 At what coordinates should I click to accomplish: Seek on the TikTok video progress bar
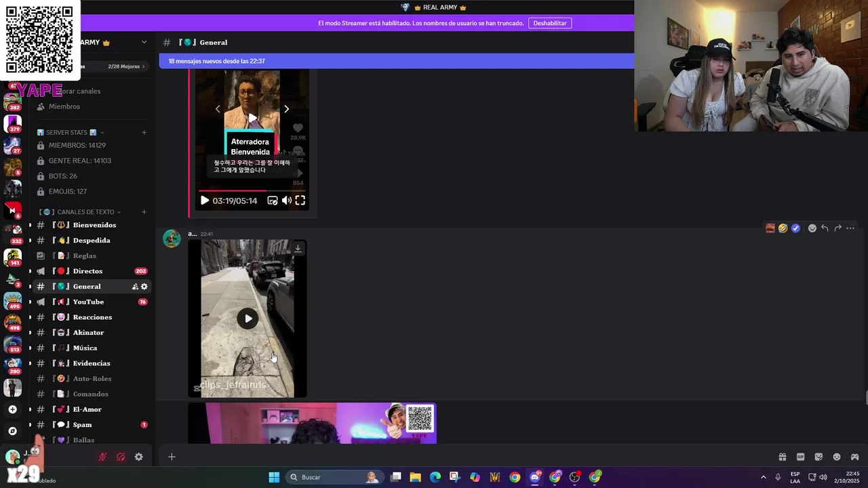point(252,190)
